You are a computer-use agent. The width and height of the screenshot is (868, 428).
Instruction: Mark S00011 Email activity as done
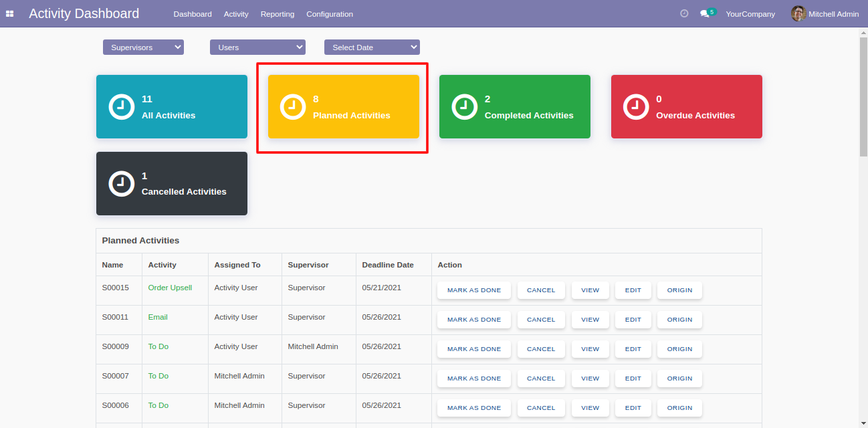click(474, 320)
